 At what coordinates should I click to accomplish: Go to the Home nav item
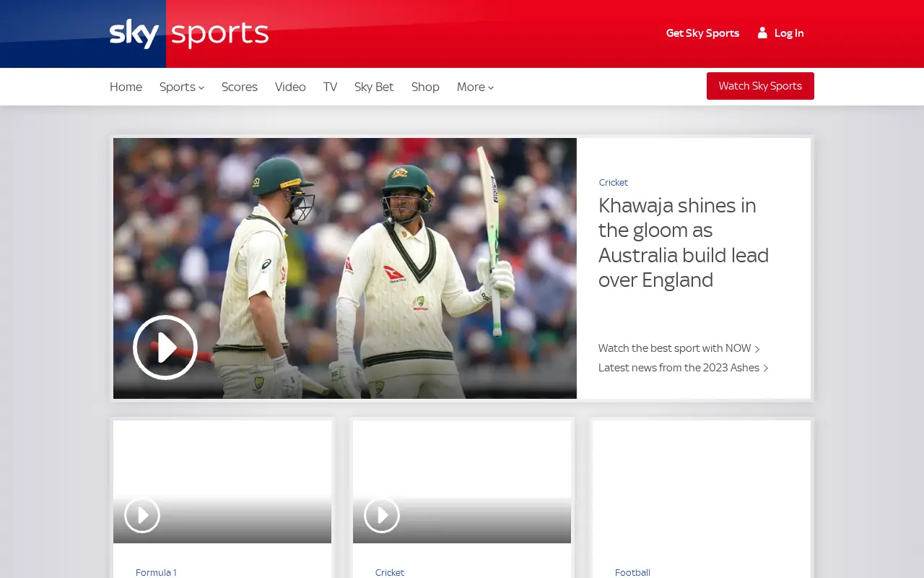(126, 87)
